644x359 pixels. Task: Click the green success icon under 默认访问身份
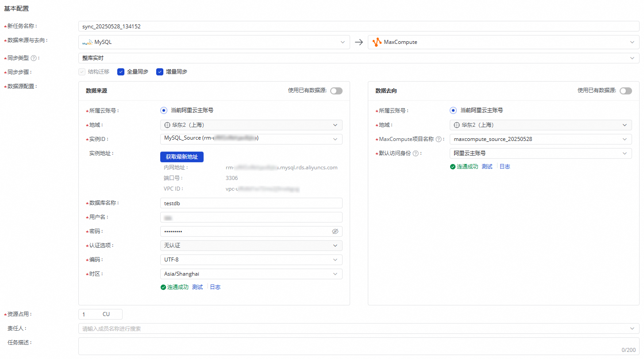click(x=452, y=167)
